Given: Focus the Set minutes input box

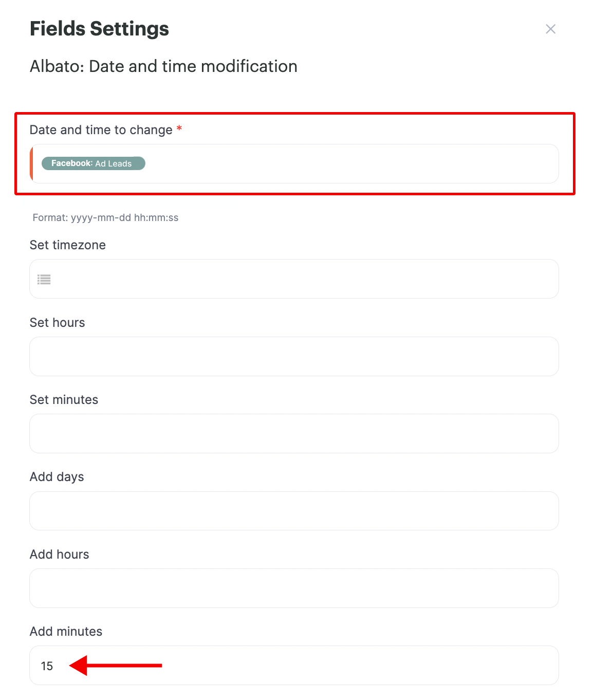Looking at the screenshot, I should 294,434.
